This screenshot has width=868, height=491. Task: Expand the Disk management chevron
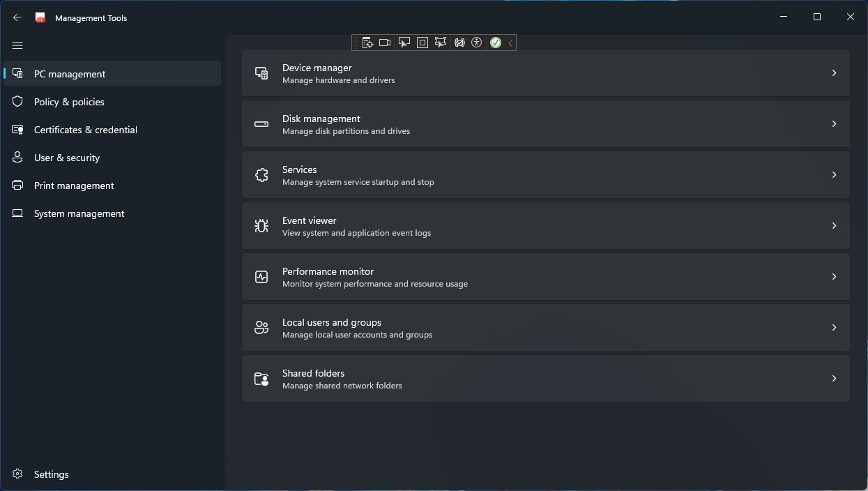pyautogui.click(x=834, y=124)
